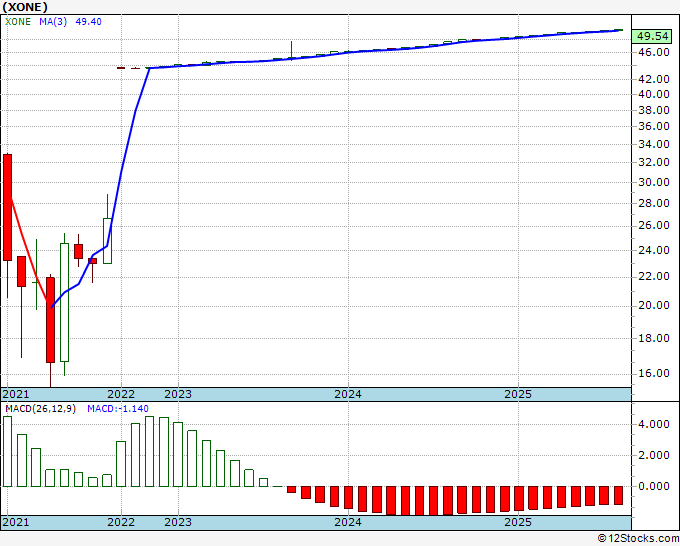Click the 0.000 MACD axis label
Image resolution: width=680 pixels, height=546 pixels.
tap(654, 486)
